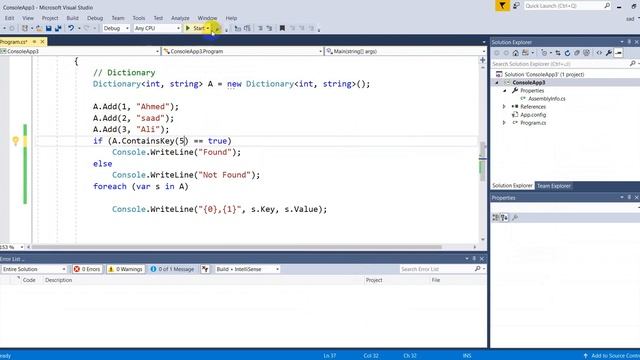640x360 pixels.
Task: Collapse the Properties tree node
Action: coord(504,91)
